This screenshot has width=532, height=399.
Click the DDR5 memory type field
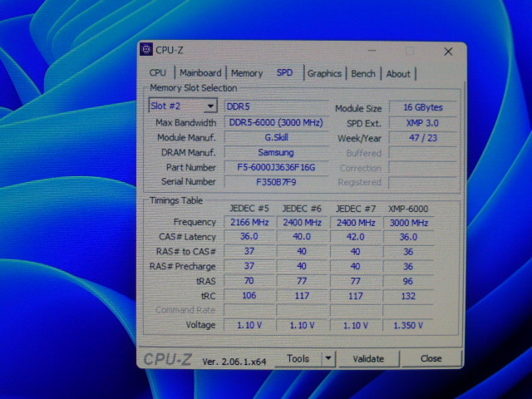tap(276, 106)
